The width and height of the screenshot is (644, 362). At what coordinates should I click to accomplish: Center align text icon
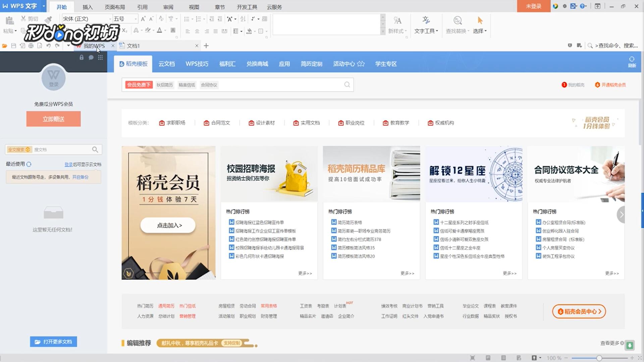click(x=197, y=31)
